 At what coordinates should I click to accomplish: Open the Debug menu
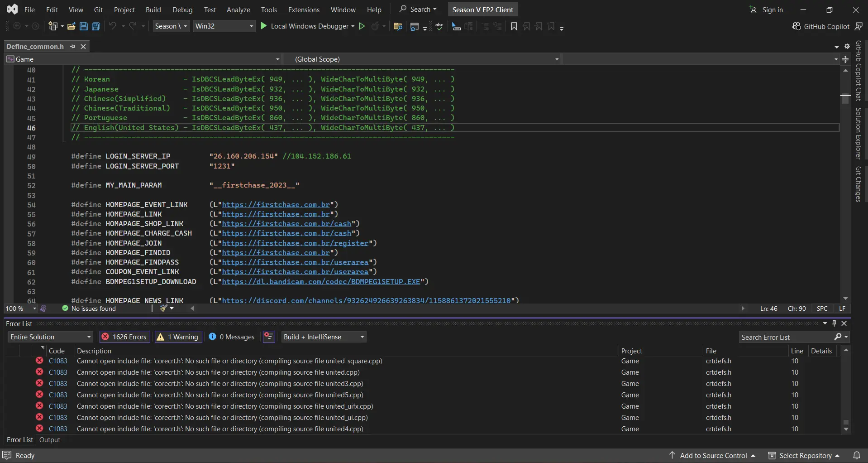(182, 10)
